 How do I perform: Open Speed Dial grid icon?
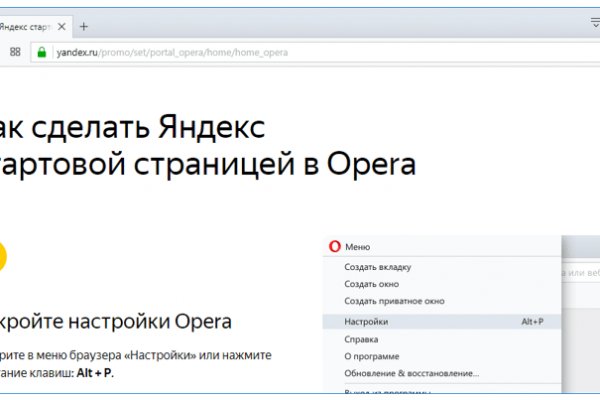click(x=15, y=52)
